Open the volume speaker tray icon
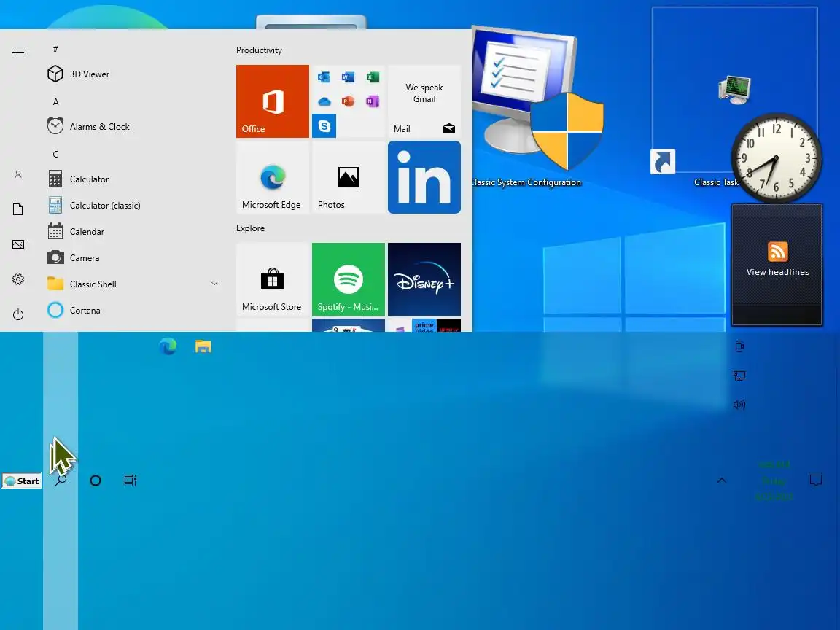The height and width of the screenshot is (630, 840). click(x=739, y=405)
